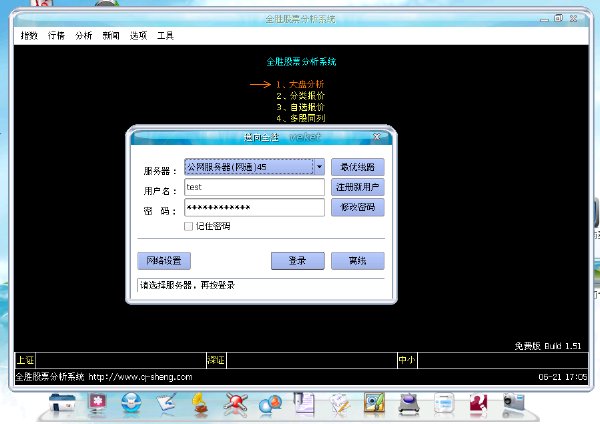The height and width of the screenshot is (424, 600).
Task: Open the 工具 menu
Action: pos(165,36)
